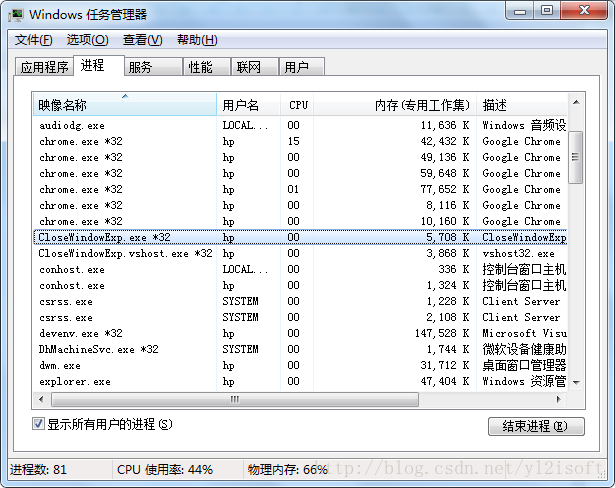Sort by the CPU column header
This screenshot has height=488, width=615.
point(297,105)
